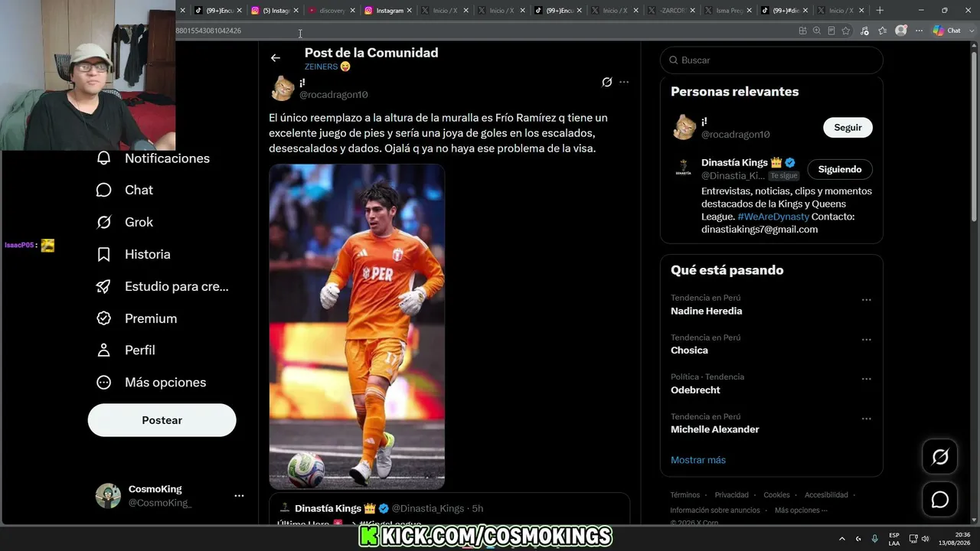Click the ESP LAA language indicator

(x=894, y=539)
